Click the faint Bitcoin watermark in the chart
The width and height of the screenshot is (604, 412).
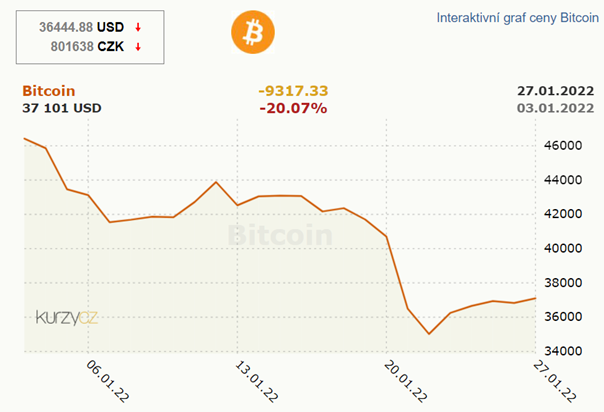point(279,236)
